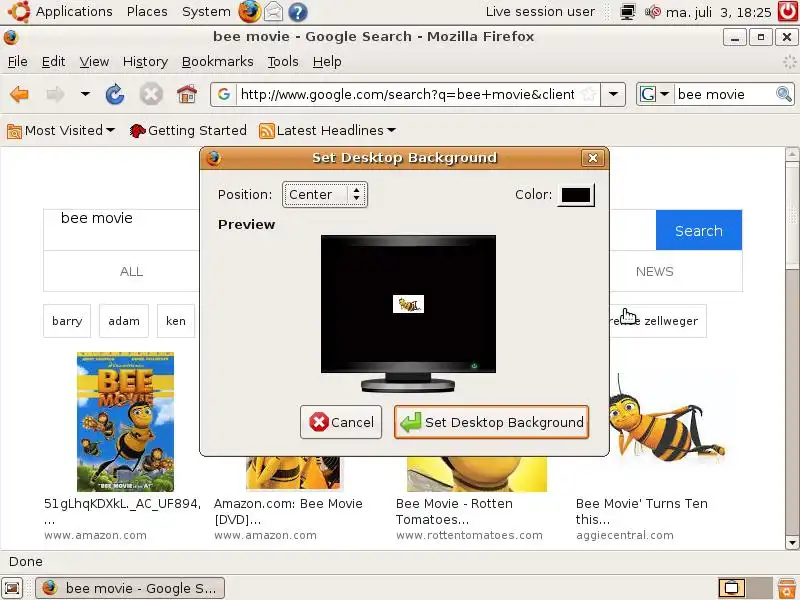This screenshot has width=800, height=600.
Task: Open the navigation history dropdown arrow
Action: pos(85,94)
